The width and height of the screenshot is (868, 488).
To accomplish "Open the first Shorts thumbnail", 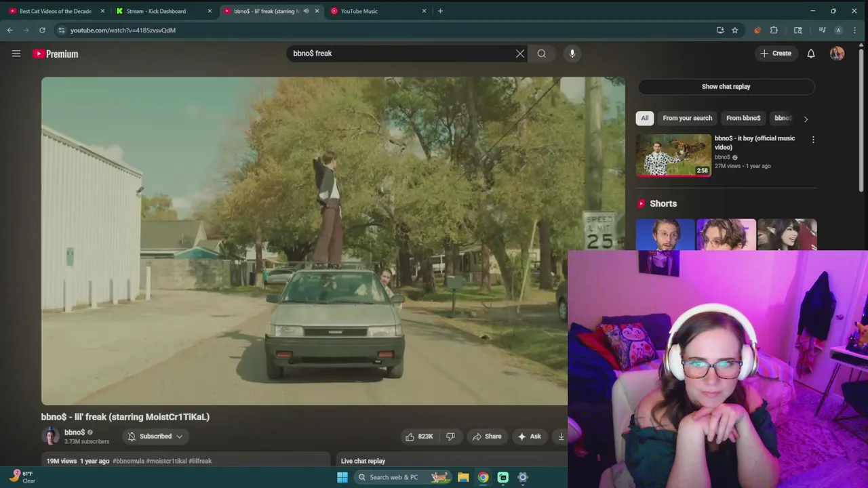I will [665, 235].
